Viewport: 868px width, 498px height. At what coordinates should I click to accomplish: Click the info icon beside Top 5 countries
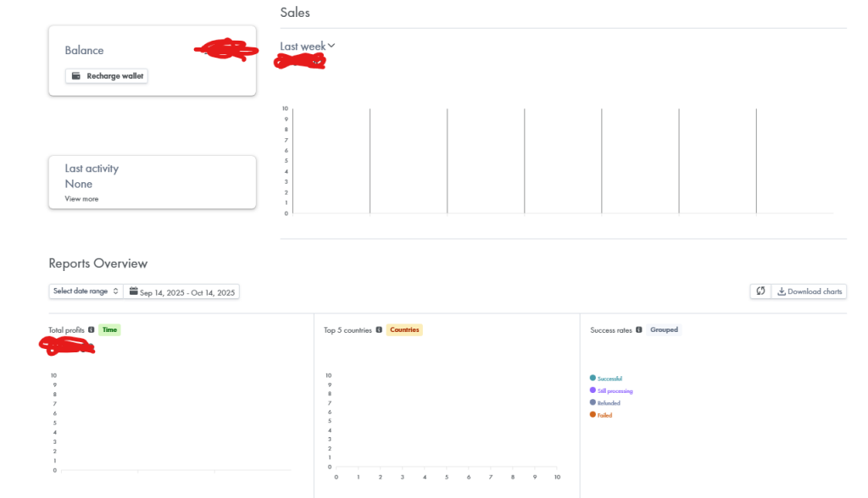[x=379, y=330]
